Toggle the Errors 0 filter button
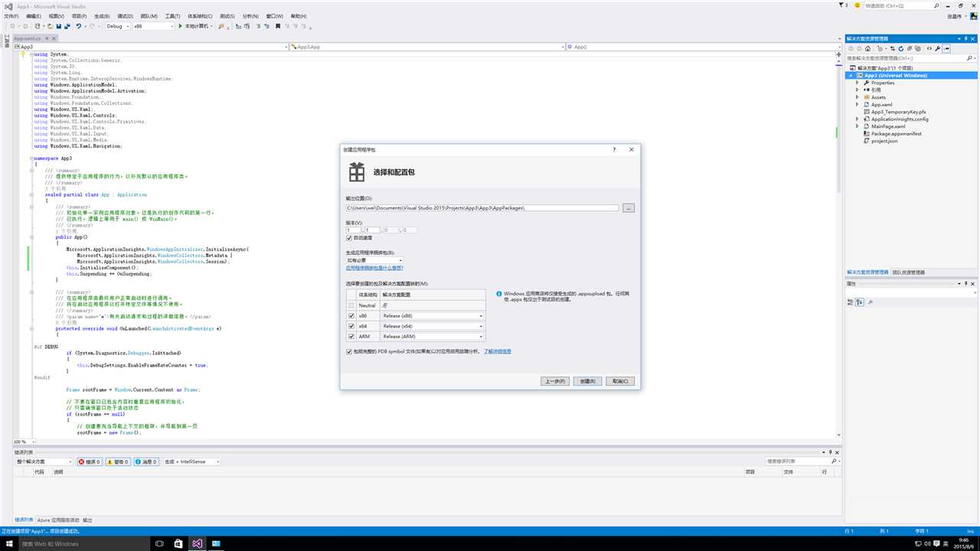Image resolution: width=980 pixels, height=551 pixels. pos(90,461)
